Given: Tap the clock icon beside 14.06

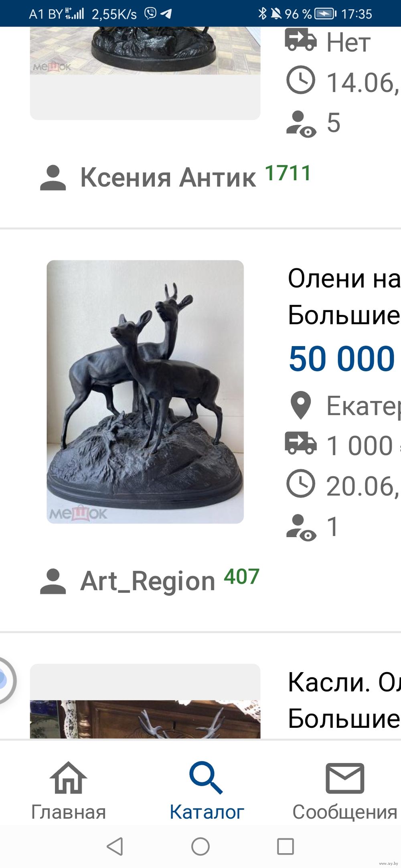Looking at the screenshot, I should click(x=301, y=80).
